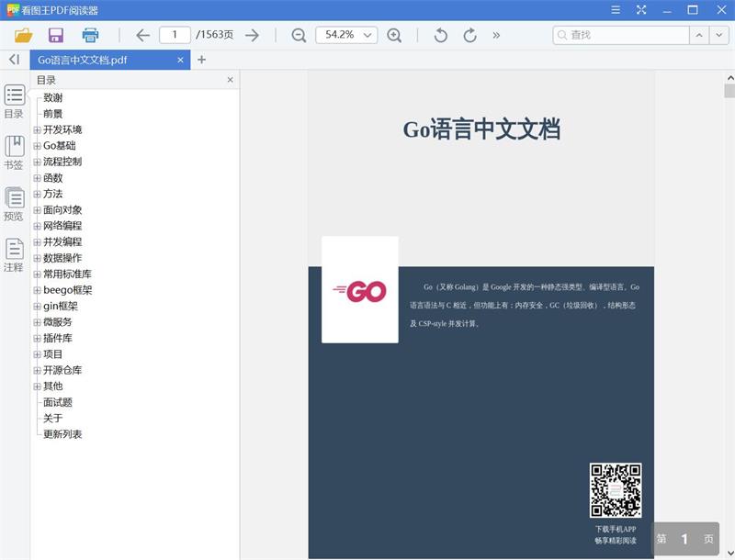
Task: Collapse the sidebar with the left arrow icon
Action: (x=15, y=60)
